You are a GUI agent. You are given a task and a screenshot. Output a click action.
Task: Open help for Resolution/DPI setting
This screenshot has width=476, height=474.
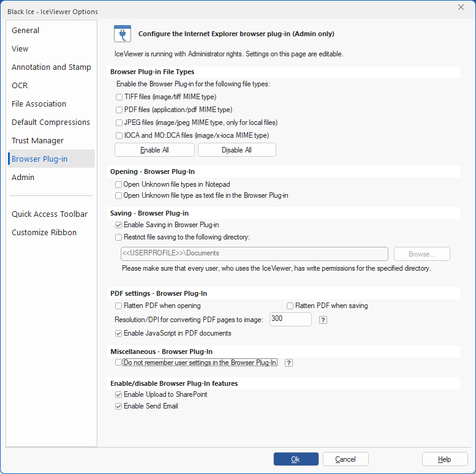click(323, 320)
